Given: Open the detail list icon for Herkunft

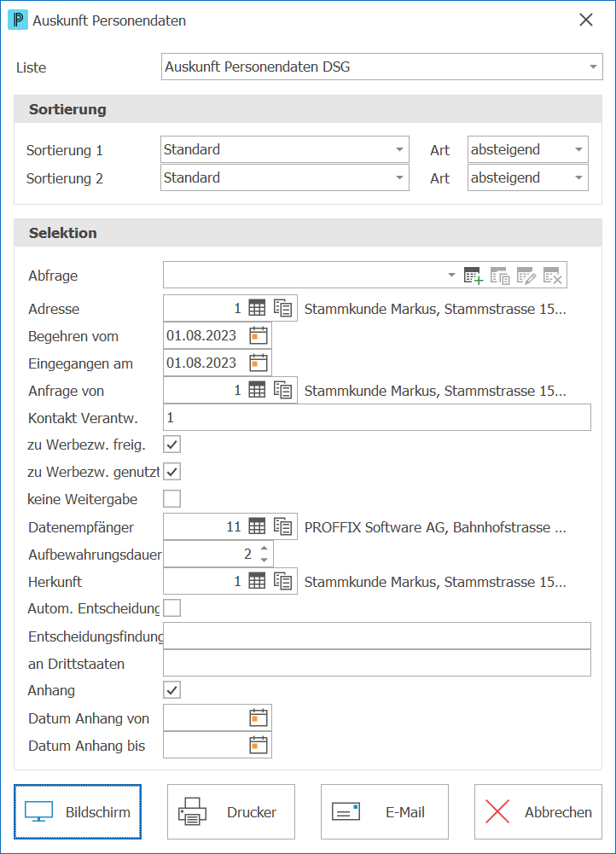Looking at the screenshot, I should (x=283, y=581).
